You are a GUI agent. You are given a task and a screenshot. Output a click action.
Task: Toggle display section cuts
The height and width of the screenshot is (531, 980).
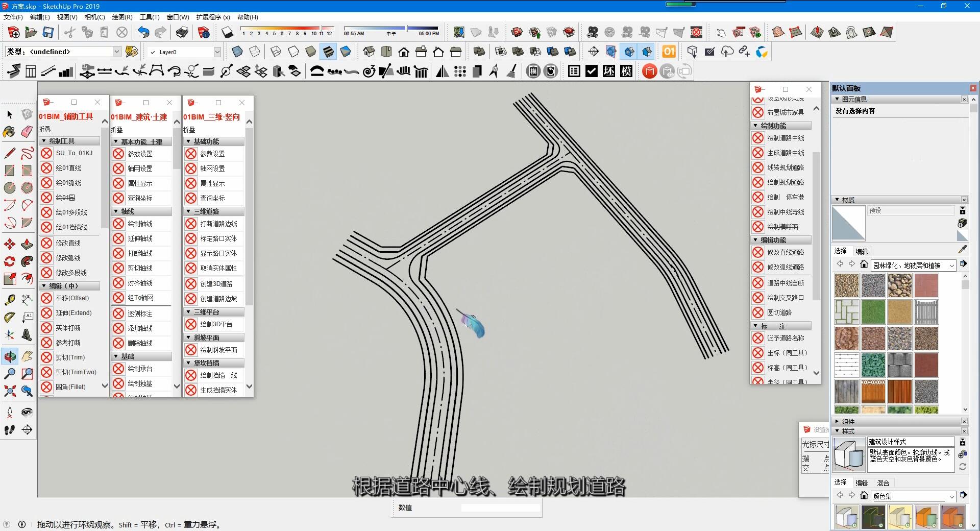629,52
